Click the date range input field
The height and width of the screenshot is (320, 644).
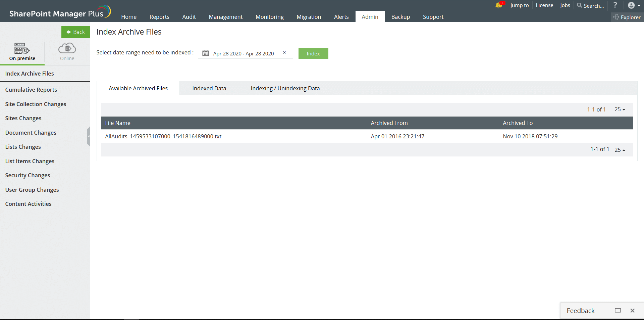tap(246, 53)
